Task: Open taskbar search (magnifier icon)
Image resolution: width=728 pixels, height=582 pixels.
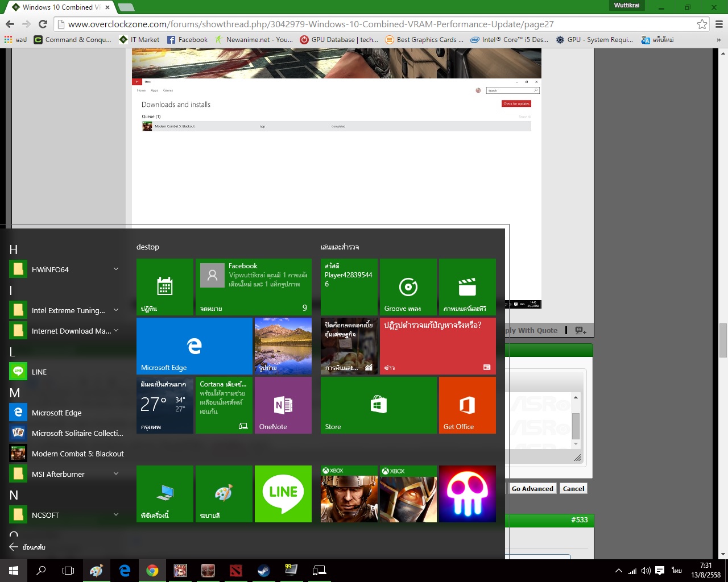Action: tap(41, 571)
